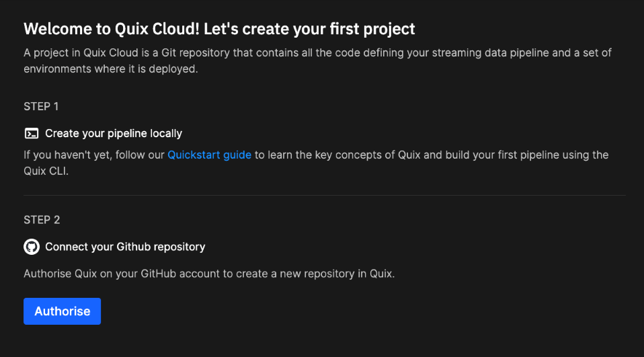Click the 'environments where it is deployed' line
This screenshot has width=644, height=357.
point(111,69)
